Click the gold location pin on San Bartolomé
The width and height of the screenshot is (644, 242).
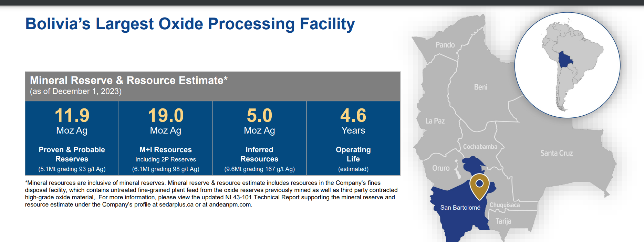coord(479,186)
